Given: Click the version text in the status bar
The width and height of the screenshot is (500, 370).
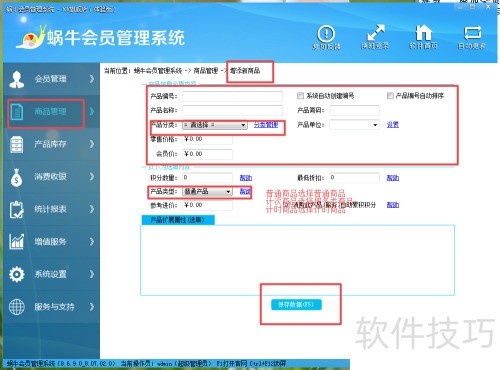Looking at the screenshot, I should pos(61,363).
